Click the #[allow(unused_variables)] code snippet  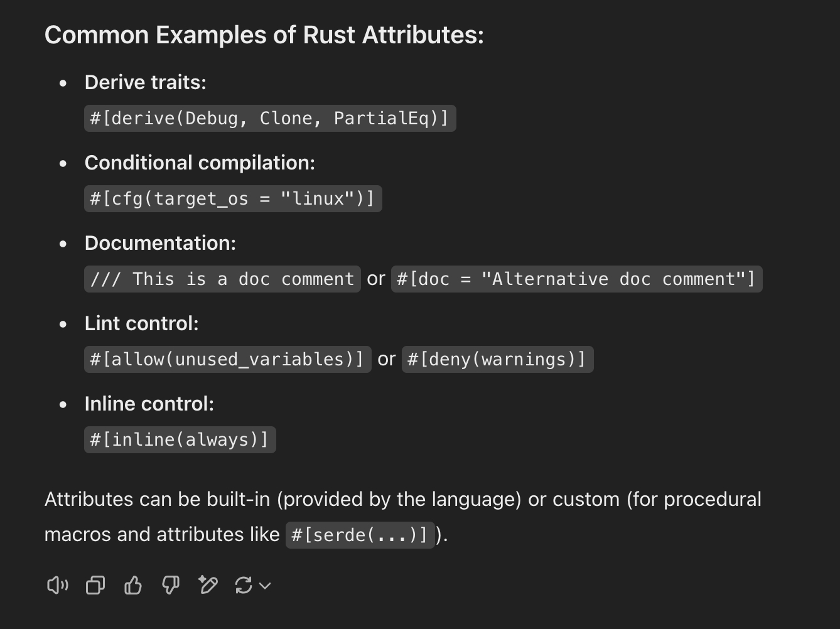227,360
